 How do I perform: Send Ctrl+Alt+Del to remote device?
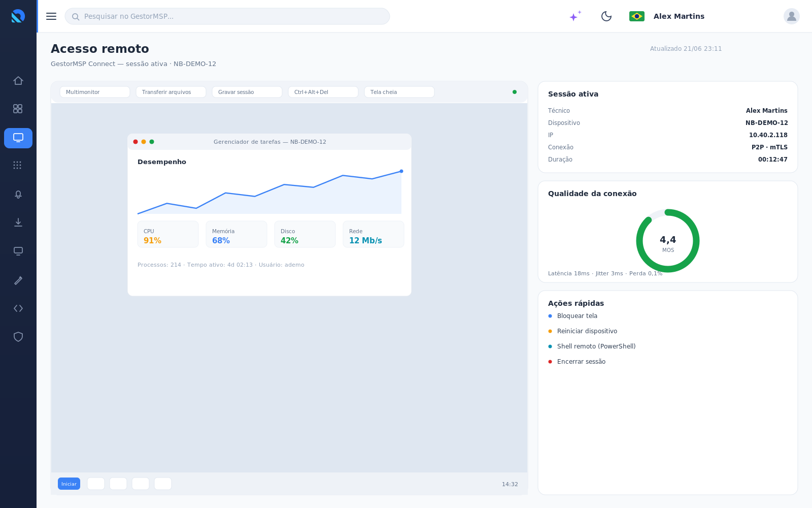click(x=323, y=92)
